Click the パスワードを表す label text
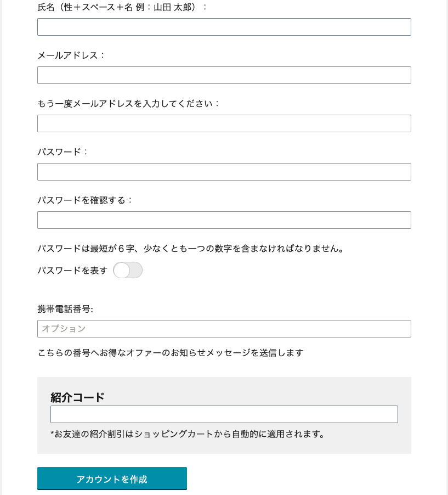This screenshot has height=495, width=448. click(x=72, y=271)
